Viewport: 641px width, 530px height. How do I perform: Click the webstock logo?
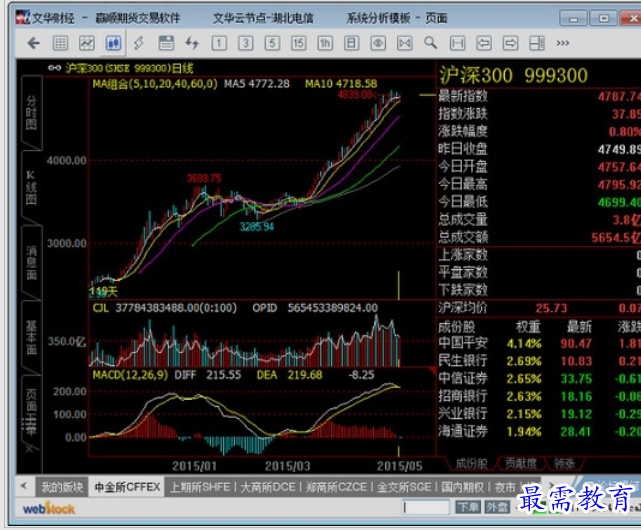tap(49, 508)
